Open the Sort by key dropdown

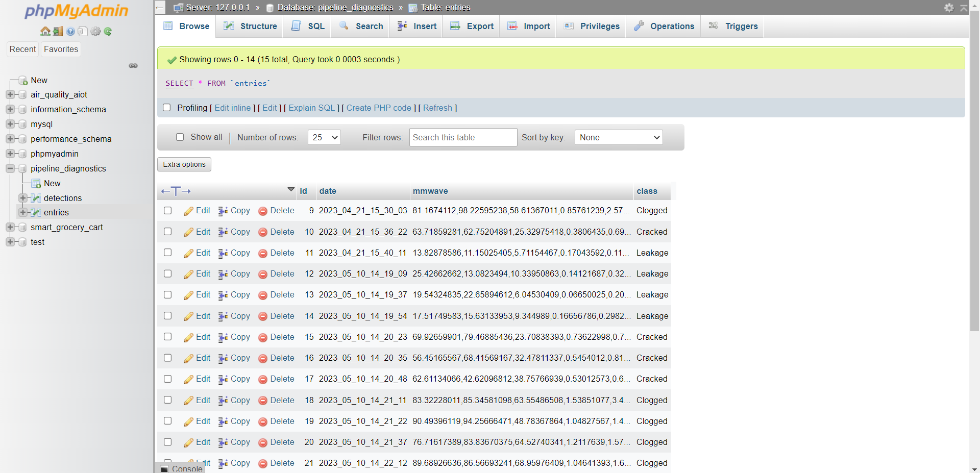pyautogui.click(x=618, y=137)
